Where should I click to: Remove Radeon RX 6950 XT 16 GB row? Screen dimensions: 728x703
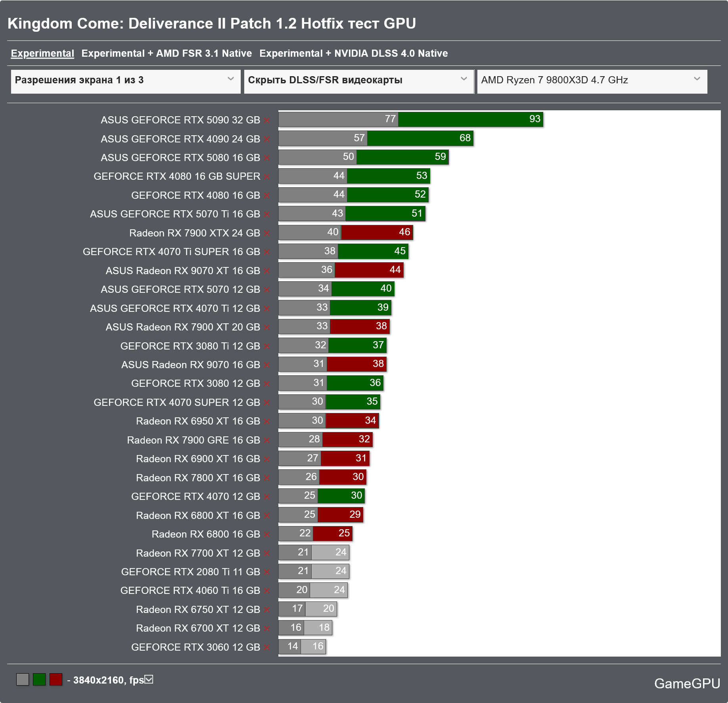coord(267,421)
